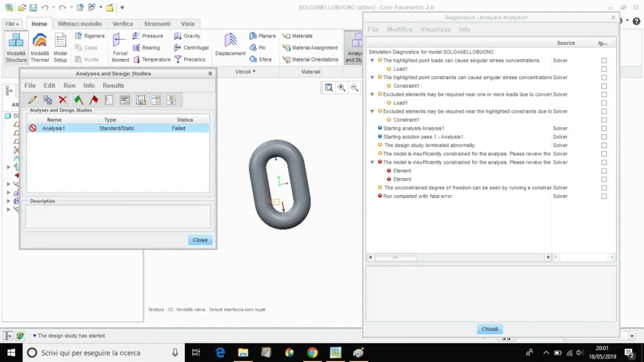The width and height of the screenshot is (644, 362).
Task: Select the Analysis1 row in the studies list
Action: tap(118, 128)
